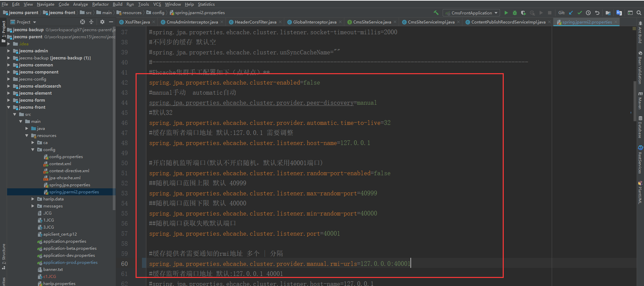The width and height of the screenshot is (644, 286).
Task: Switch to the CmsSiteServiceImpl.java tab
Action: click(x=431, y=22)
